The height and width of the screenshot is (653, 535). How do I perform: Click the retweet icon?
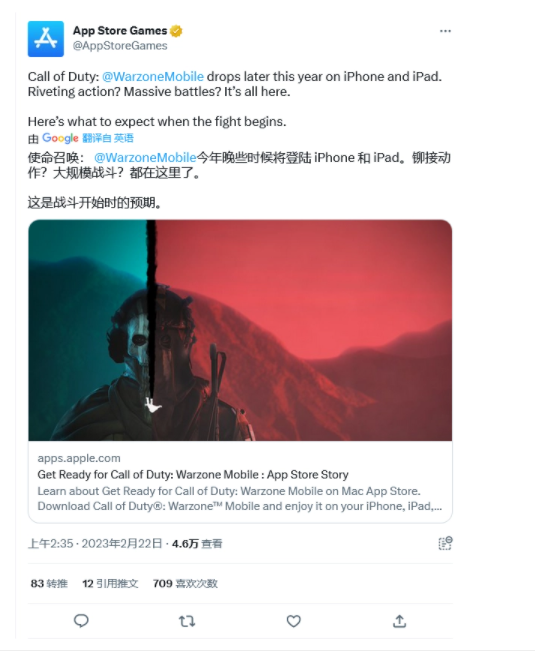[187, 621]
